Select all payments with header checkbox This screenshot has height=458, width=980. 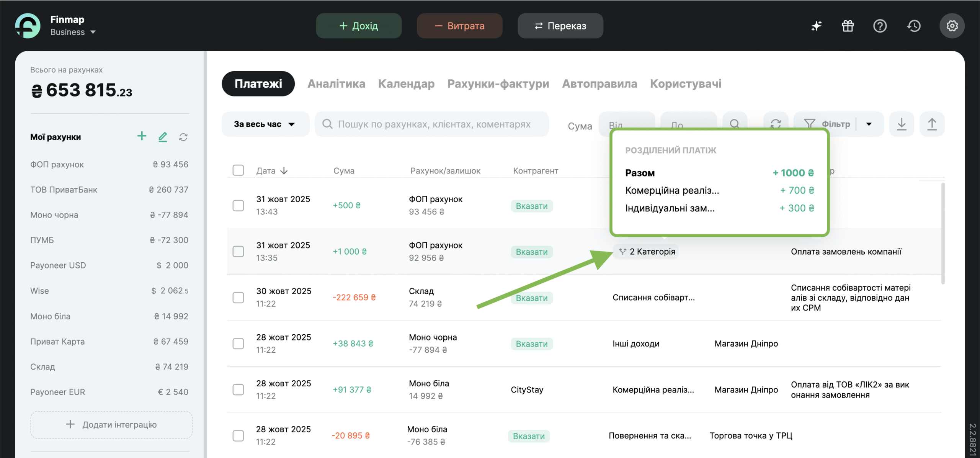click(238, 170)
